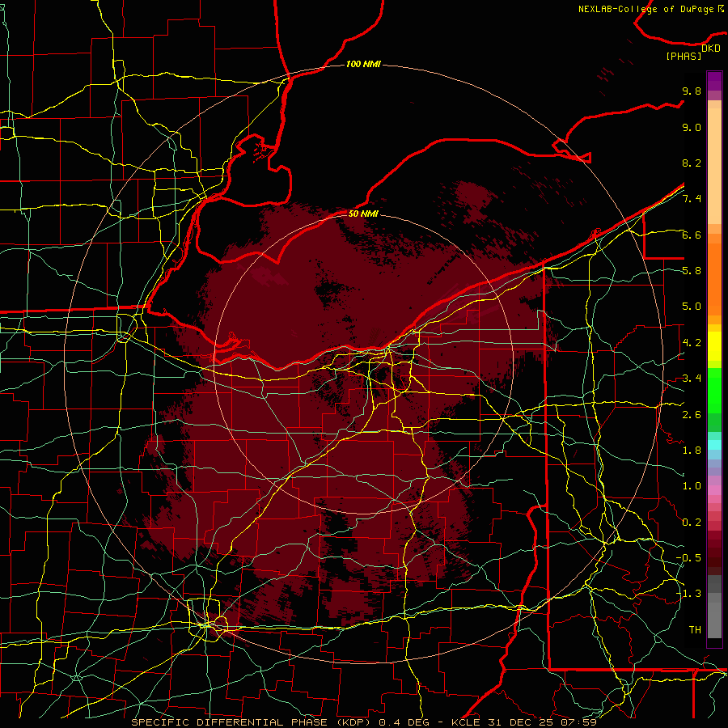Screen dimensions: 728x728
Task: Select the dark maroon segment near -0.5
Action: 714,557
